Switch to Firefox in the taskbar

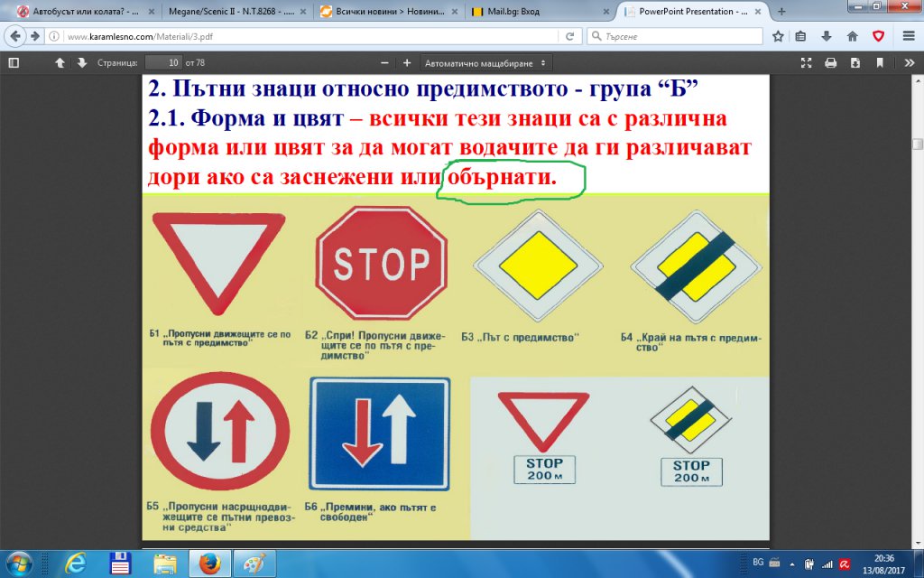pos(210,564)
